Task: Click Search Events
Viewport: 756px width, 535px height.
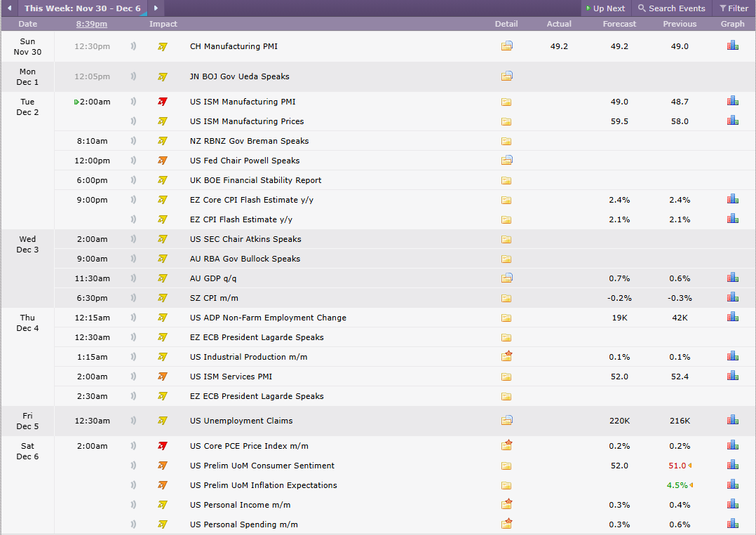Action: (672, 8)
